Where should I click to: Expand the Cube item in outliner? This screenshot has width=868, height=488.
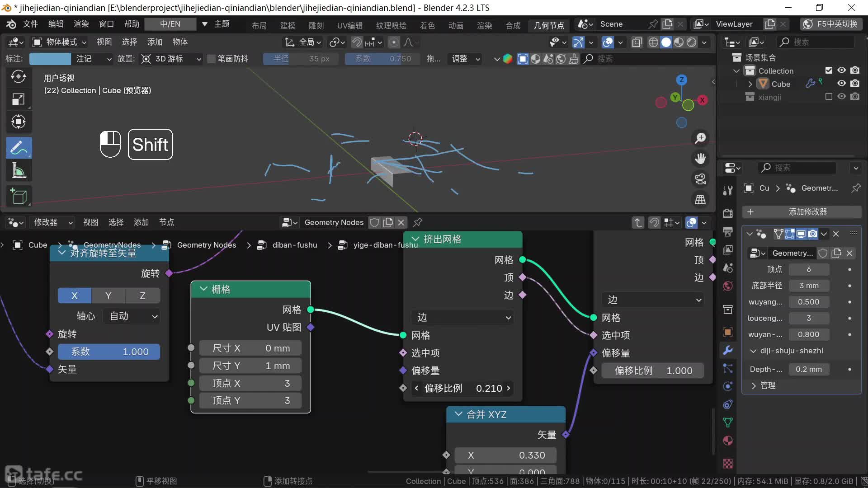(x=750, y=84)
